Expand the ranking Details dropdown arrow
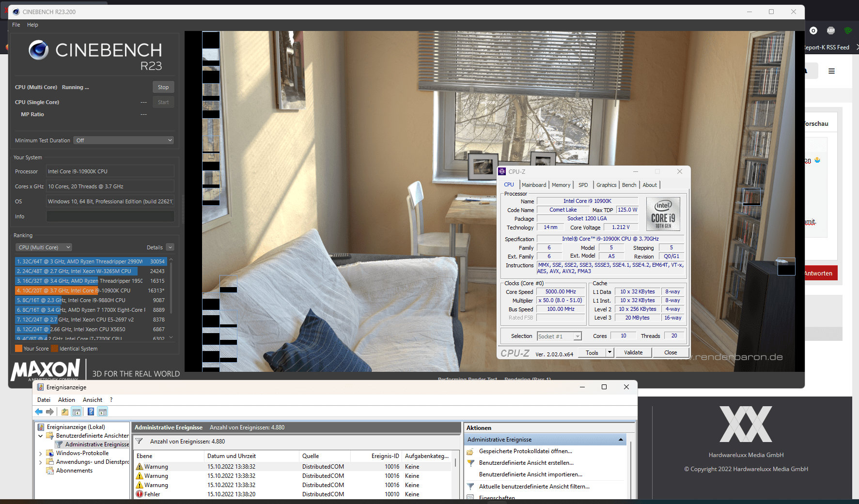The width and height of the screenshot is (859, 504). (x=170, y=247)
